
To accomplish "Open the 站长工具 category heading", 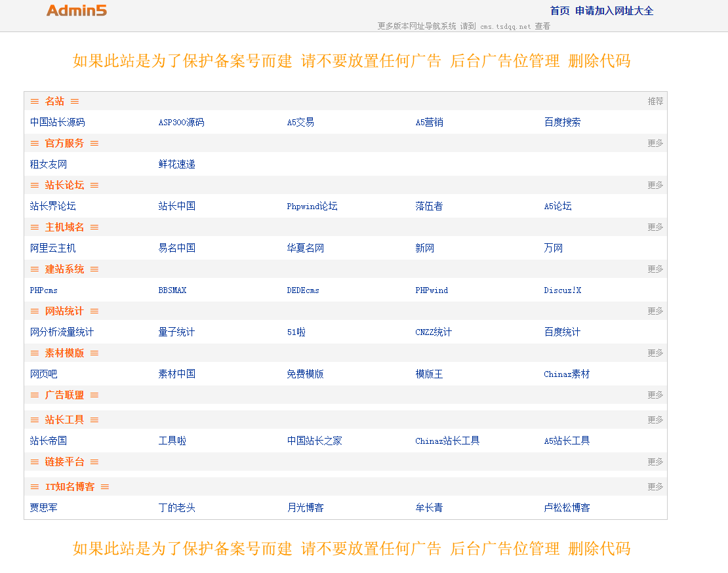I will (64, 420).
